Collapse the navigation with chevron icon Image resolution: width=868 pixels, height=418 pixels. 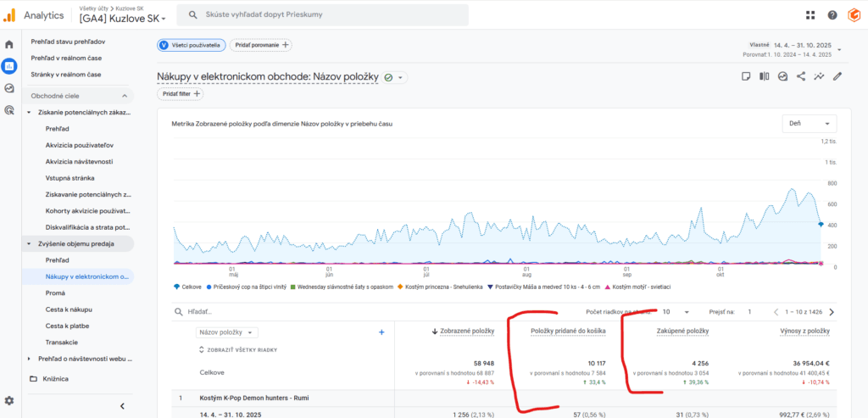[x=122, y=406]
